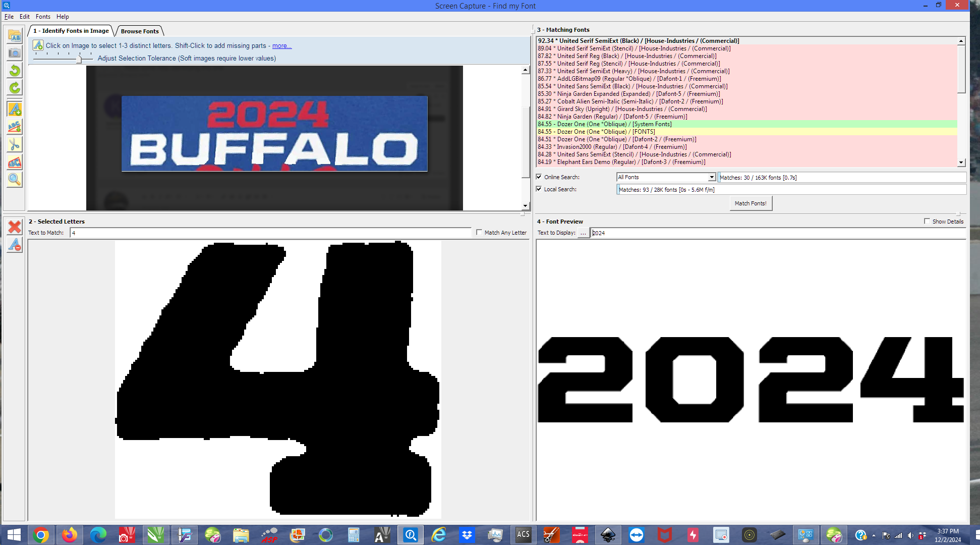The width and height of the screenshot is (980, 545).
Task: Select the magnifying glass zoom tool
Action: coord(15,180)
